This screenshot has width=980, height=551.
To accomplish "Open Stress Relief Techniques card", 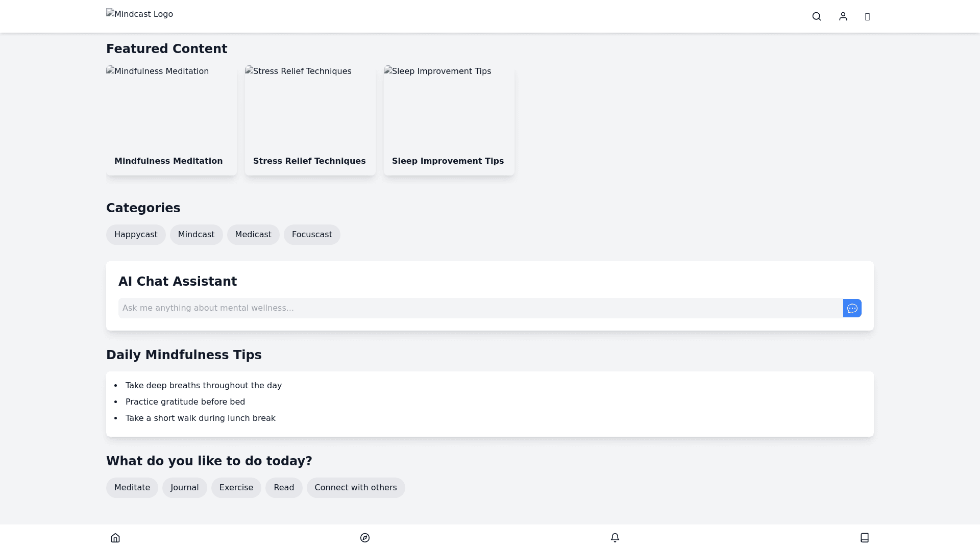I will click(x=310, y=120).
